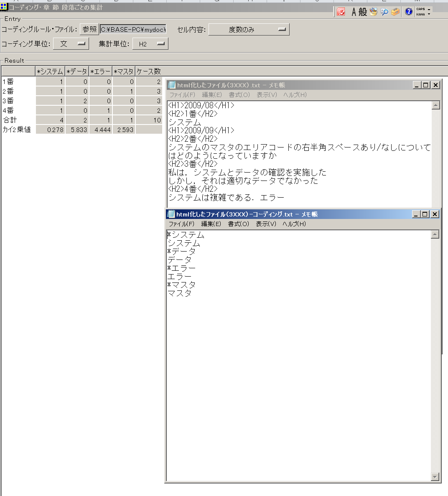Image resolution: width=448 pixels, height=496 pixels.
Task: Click the IME language bar help icon
Action: pos(408,12)
